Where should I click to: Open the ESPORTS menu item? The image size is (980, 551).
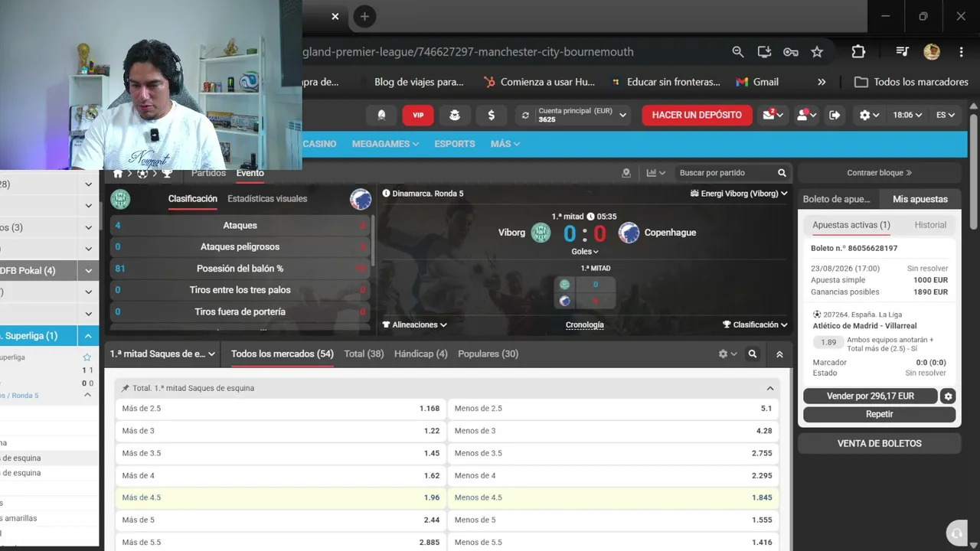coord(455,144)
